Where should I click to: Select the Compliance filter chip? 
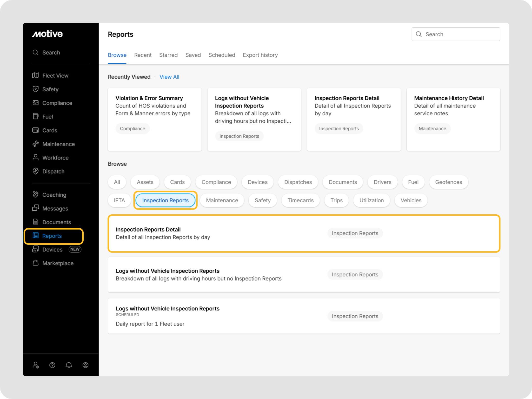point(216,182)
